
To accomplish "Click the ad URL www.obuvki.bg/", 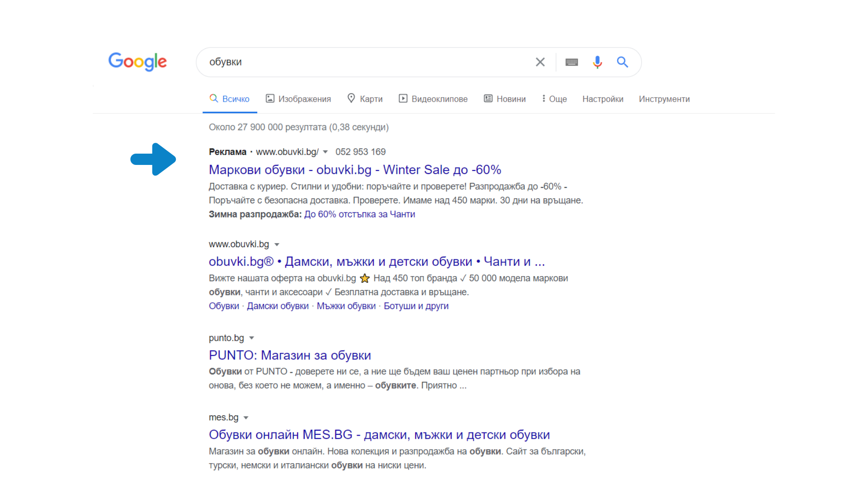I will coord(287,152).
